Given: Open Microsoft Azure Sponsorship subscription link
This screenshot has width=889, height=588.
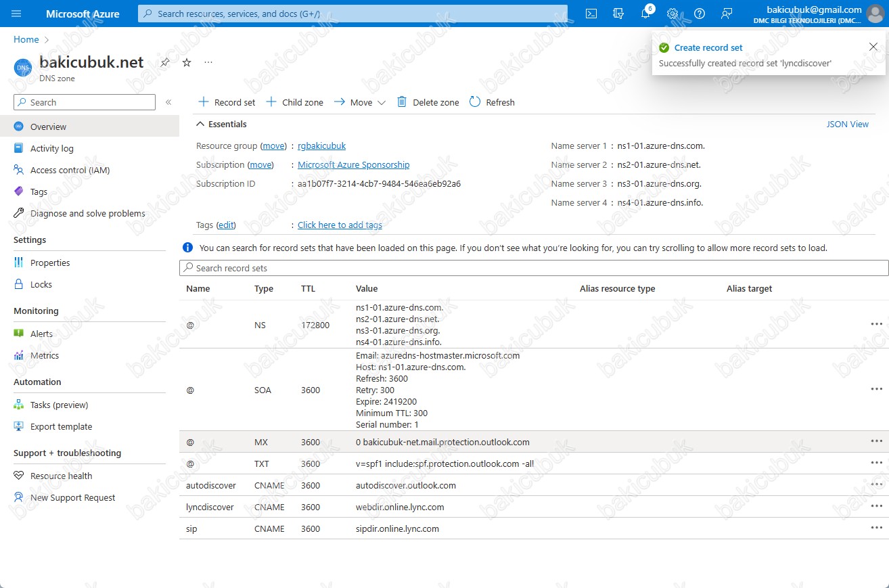Looking at the screenshot, I should click(354, 165).
